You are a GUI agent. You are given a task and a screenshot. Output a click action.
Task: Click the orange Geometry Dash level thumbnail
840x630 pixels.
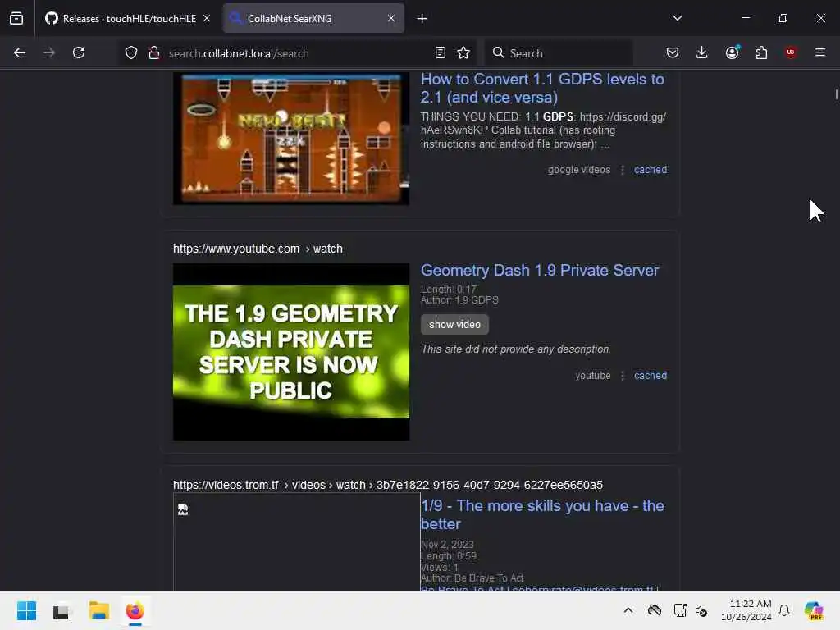click(x=291, y=139)
